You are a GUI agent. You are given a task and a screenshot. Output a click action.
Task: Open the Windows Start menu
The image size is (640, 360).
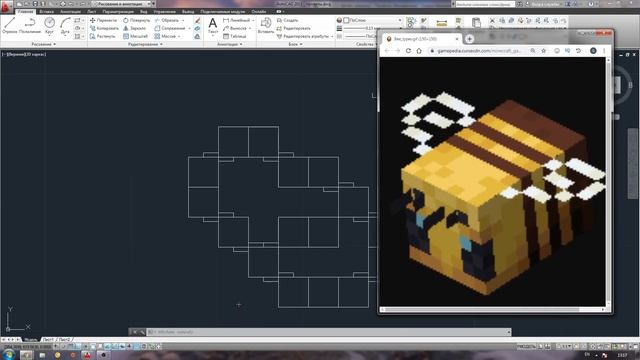[8, 354]
